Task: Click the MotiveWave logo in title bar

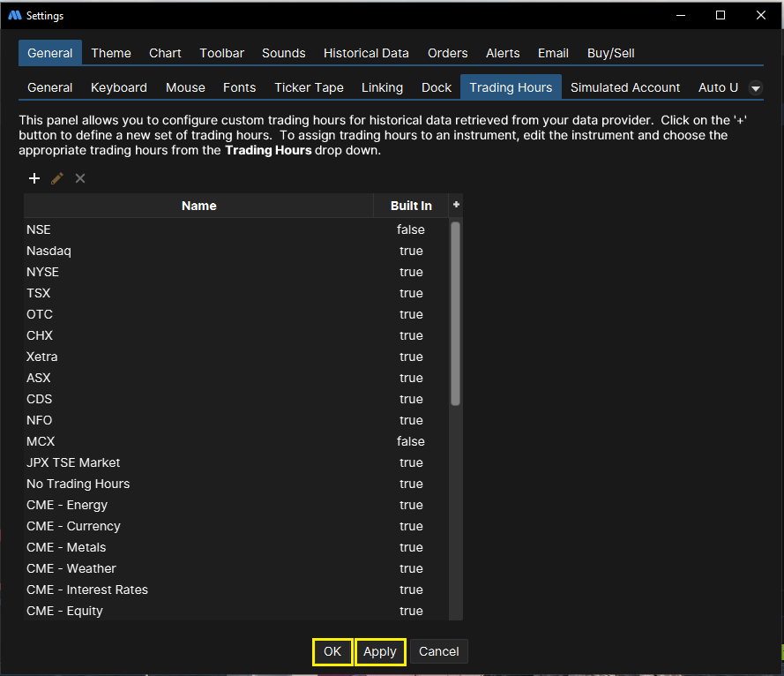Action: pyautogui.click(x=14, y=15)
